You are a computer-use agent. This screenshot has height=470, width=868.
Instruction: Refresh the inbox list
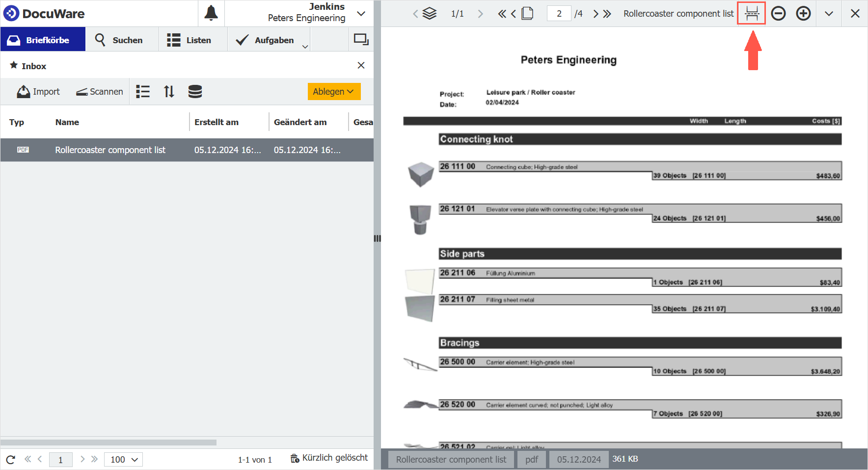click(x=11, y=459)
